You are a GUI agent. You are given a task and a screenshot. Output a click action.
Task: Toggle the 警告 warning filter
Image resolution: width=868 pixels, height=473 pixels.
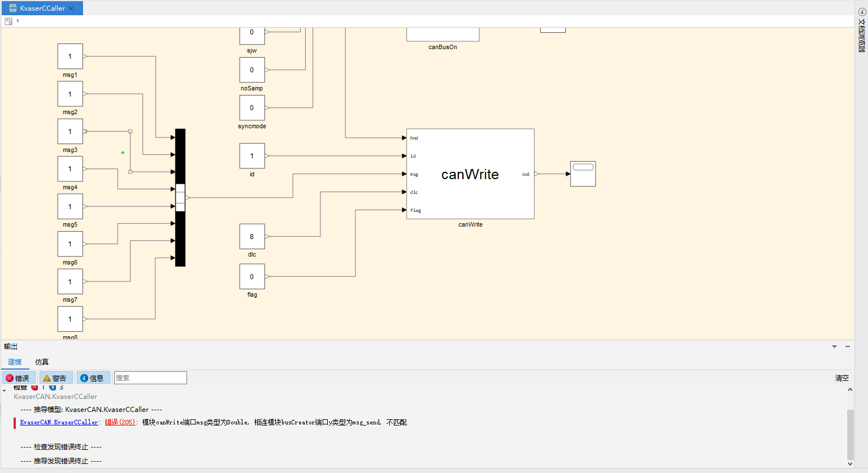pyautogui.click(x=55, y=378)
